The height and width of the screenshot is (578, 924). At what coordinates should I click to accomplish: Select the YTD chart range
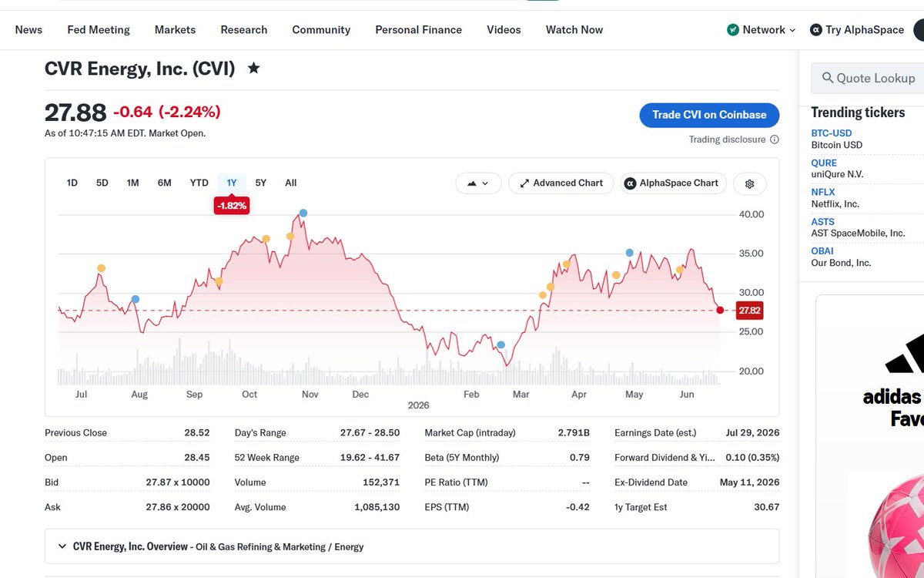[199, 183]
